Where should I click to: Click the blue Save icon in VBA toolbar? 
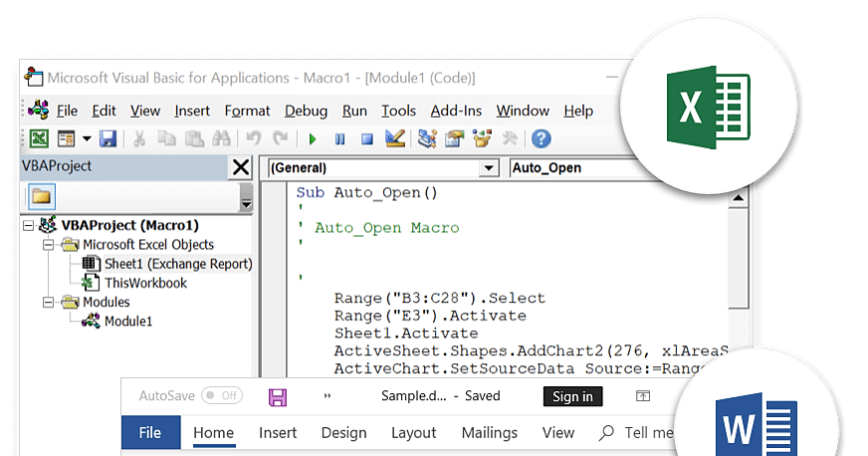108,138
